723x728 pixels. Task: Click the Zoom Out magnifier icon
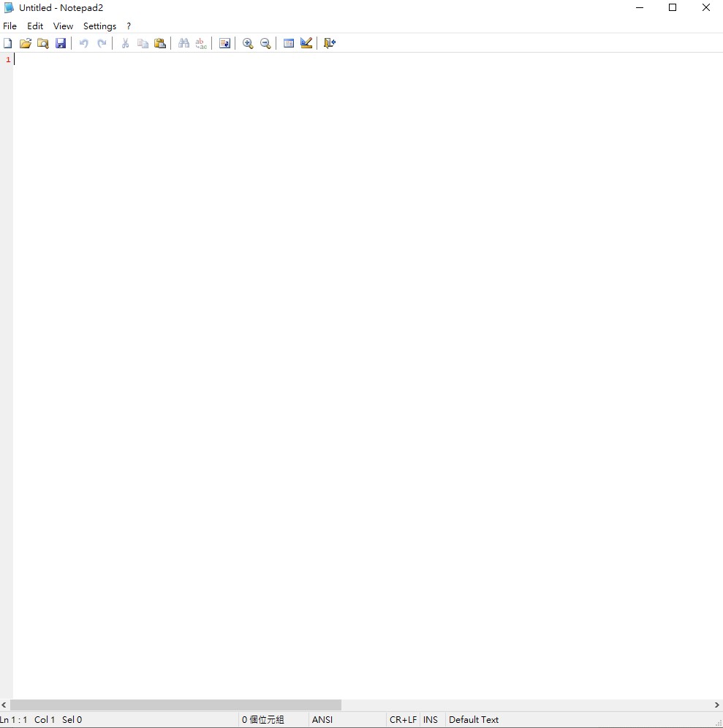(265, 43)
